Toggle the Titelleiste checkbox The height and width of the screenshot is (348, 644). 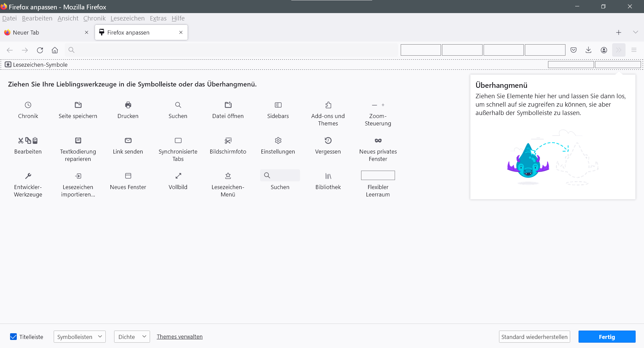(x=13, y=337)
